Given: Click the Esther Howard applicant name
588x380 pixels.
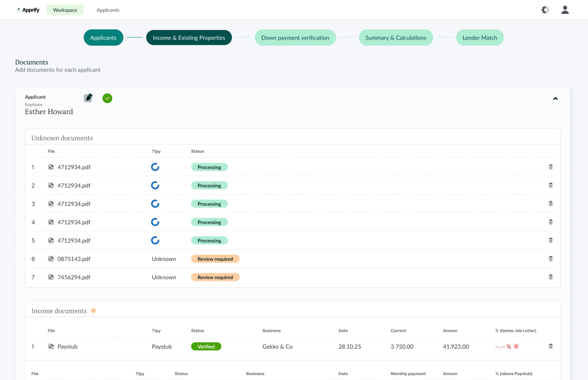Looking at the screenshot, I should tap(49, 112).
